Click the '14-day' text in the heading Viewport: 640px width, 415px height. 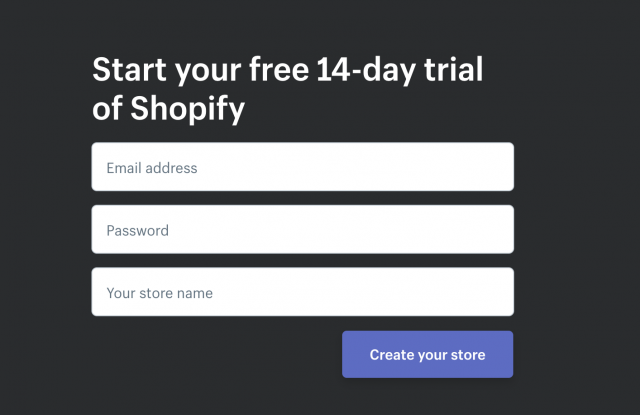[x=367, y=70]
